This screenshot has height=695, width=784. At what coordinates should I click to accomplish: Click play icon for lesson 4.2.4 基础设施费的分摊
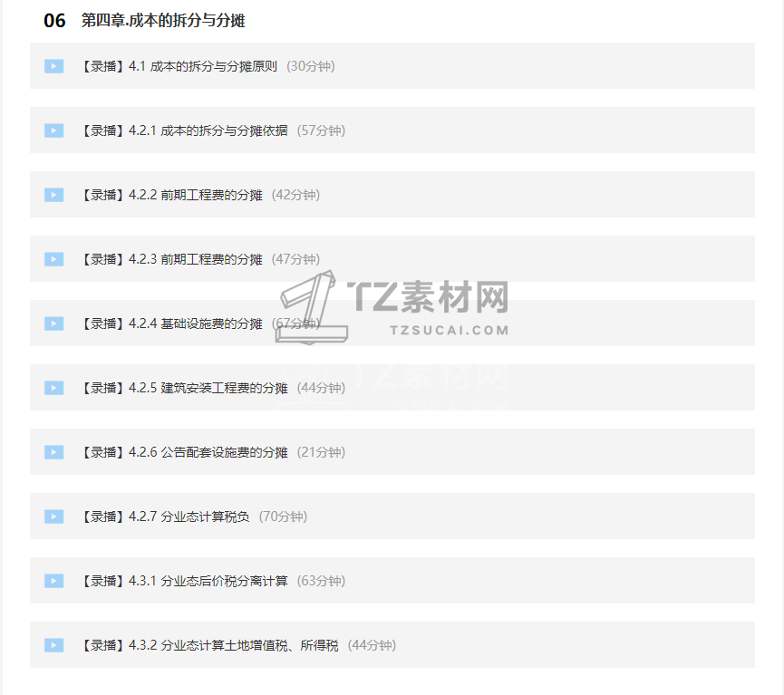(x=54, y=323)
